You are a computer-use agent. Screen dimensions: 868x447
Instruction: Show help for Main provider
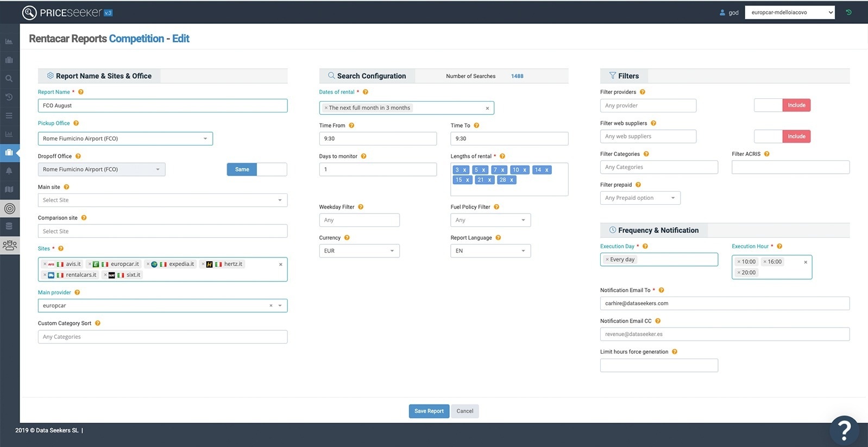[x=77, y=292]
